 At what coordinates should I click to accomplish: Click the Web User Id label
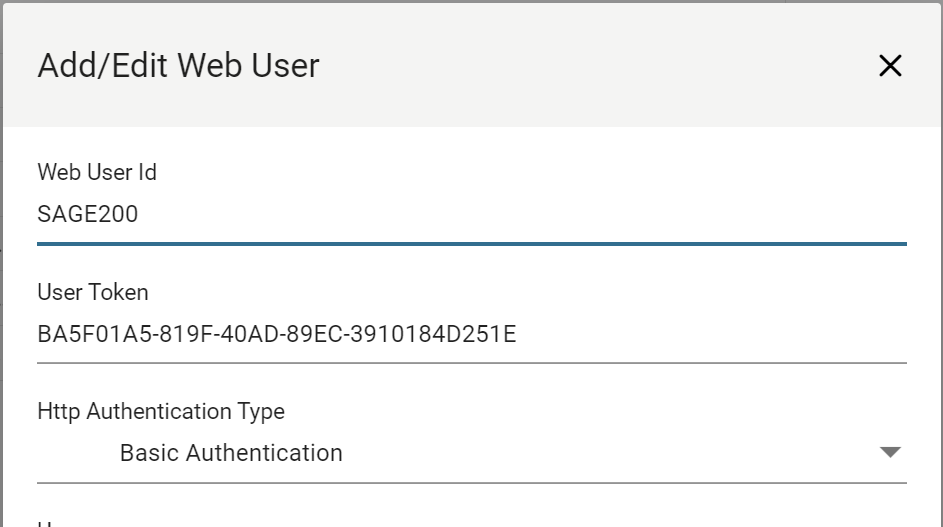[97, 172]
